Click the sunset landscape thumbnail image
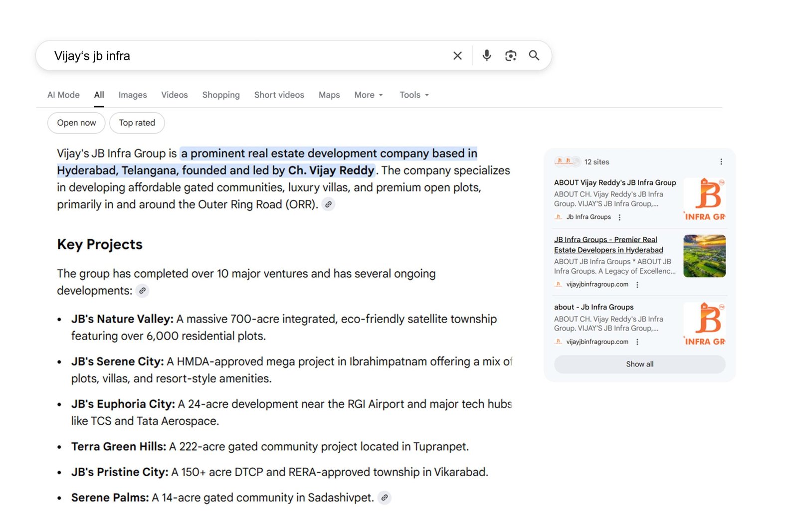Image resolution: width=798 pixels, height=532 pixels. tap(704, 256)
